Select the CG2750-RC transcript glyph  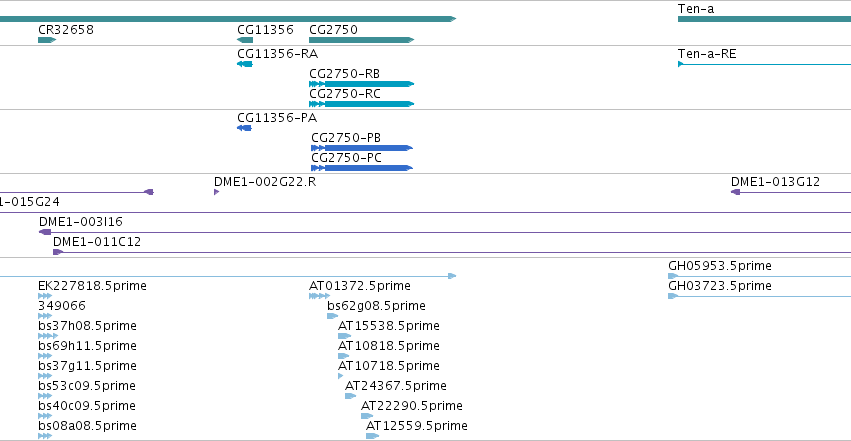[x=361, y=104]
